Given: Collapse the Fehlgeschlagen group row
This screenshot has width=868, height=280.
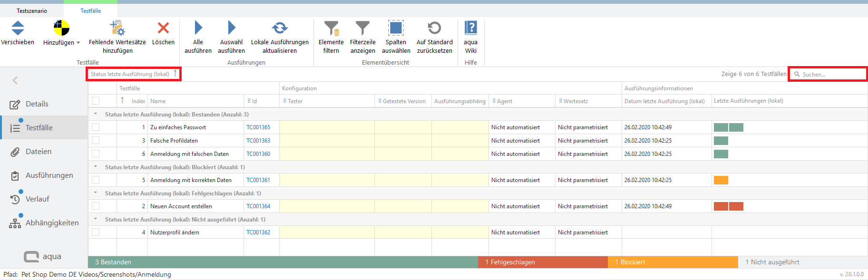Looking at the screenshot, I should (96, 193).
